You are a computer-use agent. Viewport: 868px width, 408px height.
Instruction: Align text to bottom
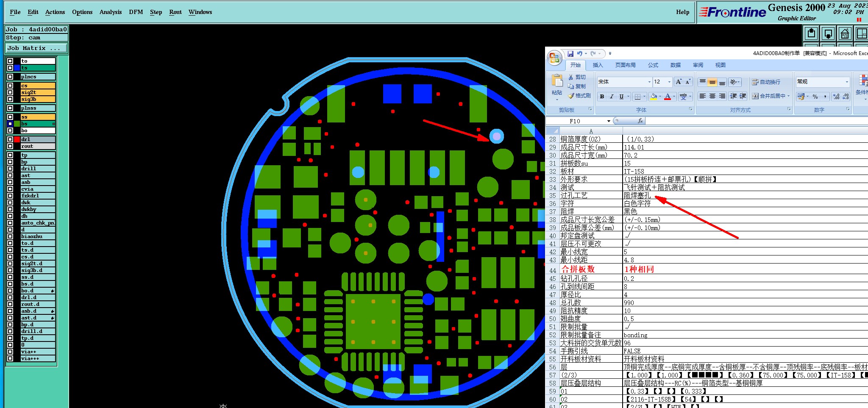[x=722, y=82]
